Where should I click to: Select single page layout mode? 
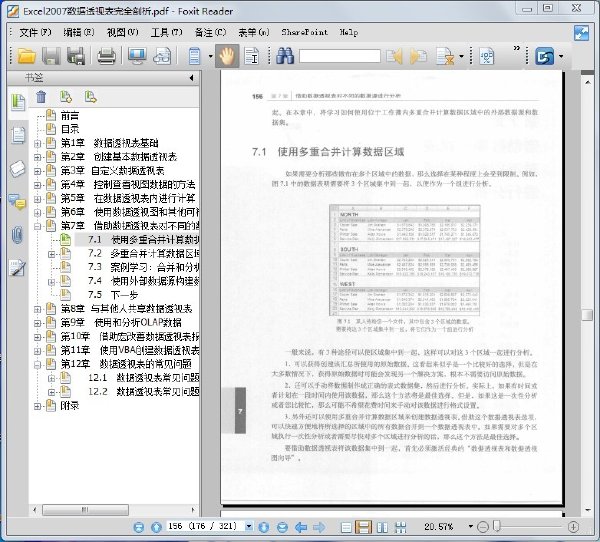tap(346, 527)
